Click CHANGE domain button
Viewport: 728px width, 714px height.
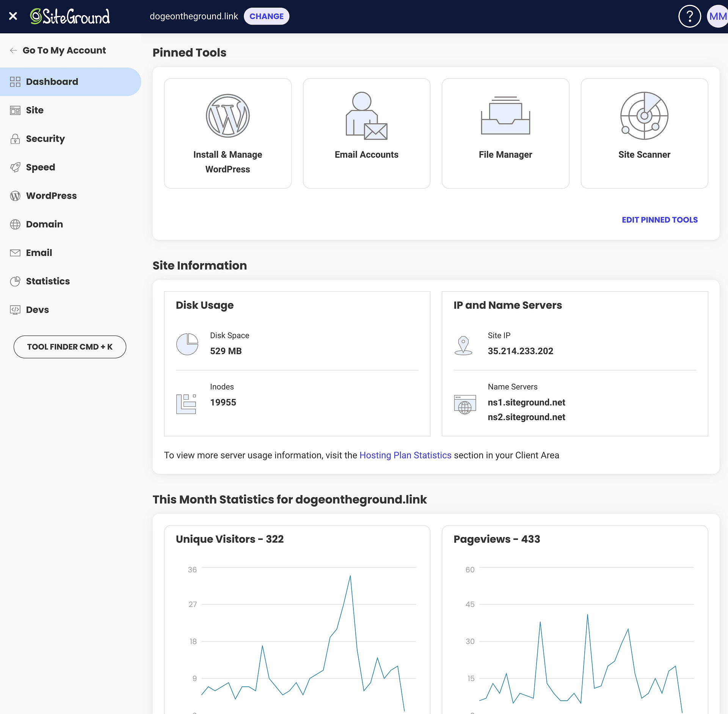[265, 16]
